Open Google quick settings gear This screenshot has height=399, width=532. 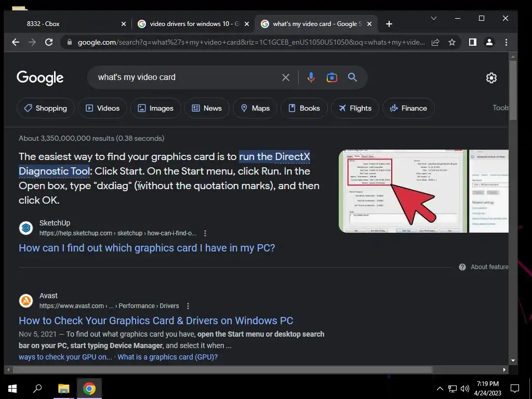[x=491, y=78]
